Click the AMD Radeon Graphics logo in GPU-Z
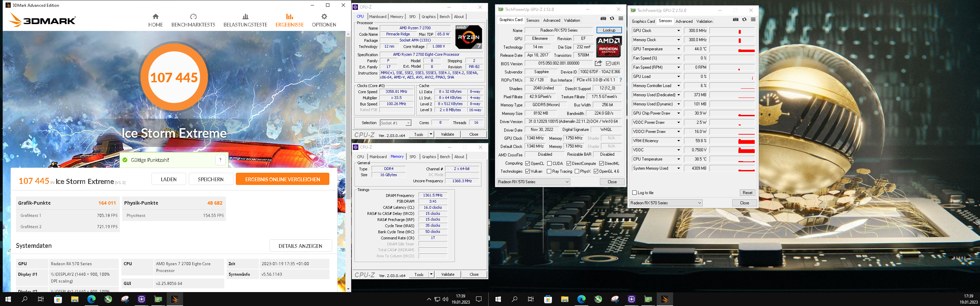This screenshot has height=306, width=980. [x=609, y=46]
